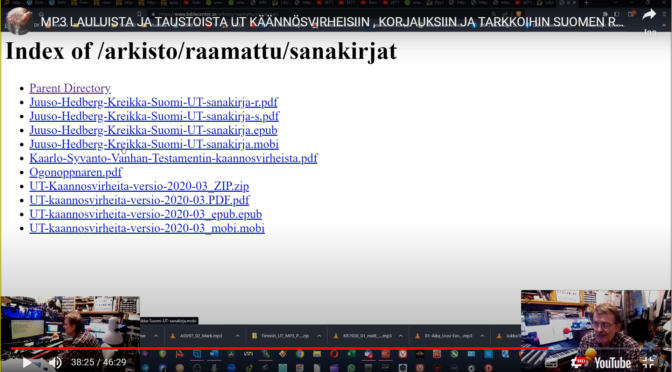Open downloaded KR1938_01_matt mp3 in download bar
This screenshot has width=672, height=372.
tap(362, 336)
